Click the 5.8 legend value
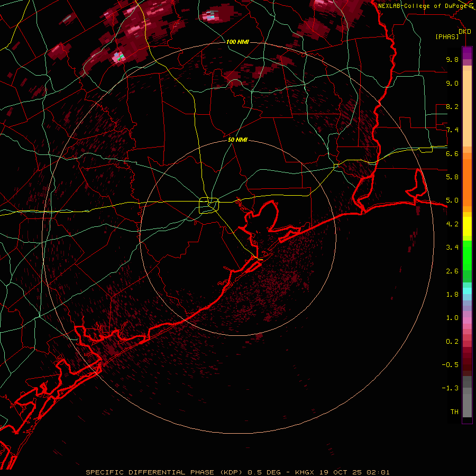The width and height of the screenshot is (476, 476). pyautogui.click(x=452, y=177)
